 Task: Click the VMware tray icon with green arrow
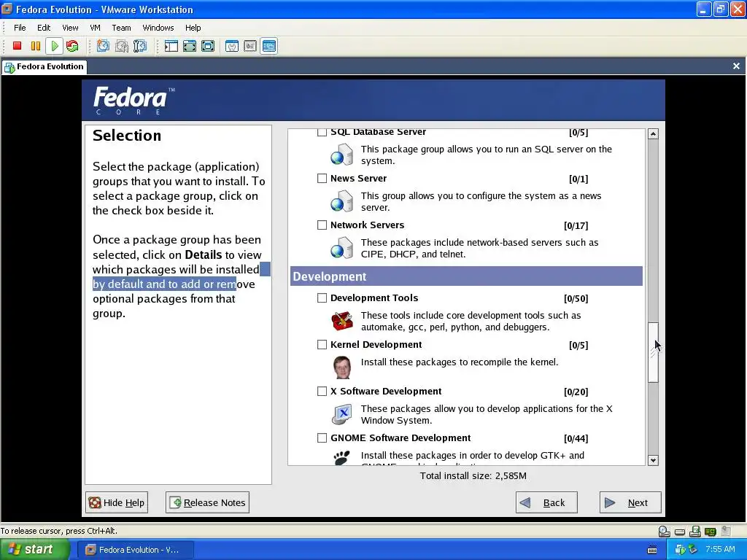pos(681,550)
